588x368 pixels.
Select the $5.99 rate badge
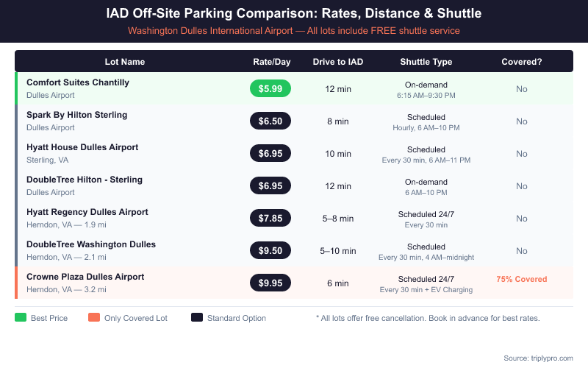click(x=270, y=88)
